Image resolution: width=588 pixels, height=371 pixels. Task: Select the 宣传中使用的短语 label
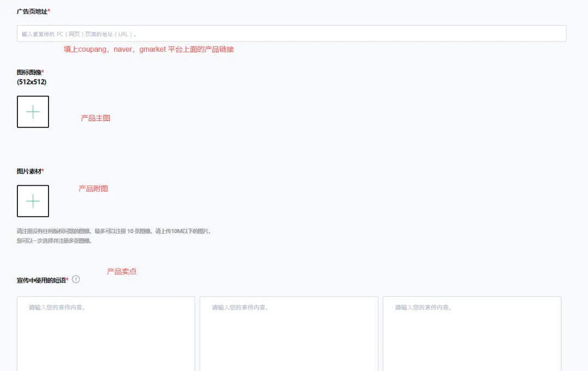(41, 280)
